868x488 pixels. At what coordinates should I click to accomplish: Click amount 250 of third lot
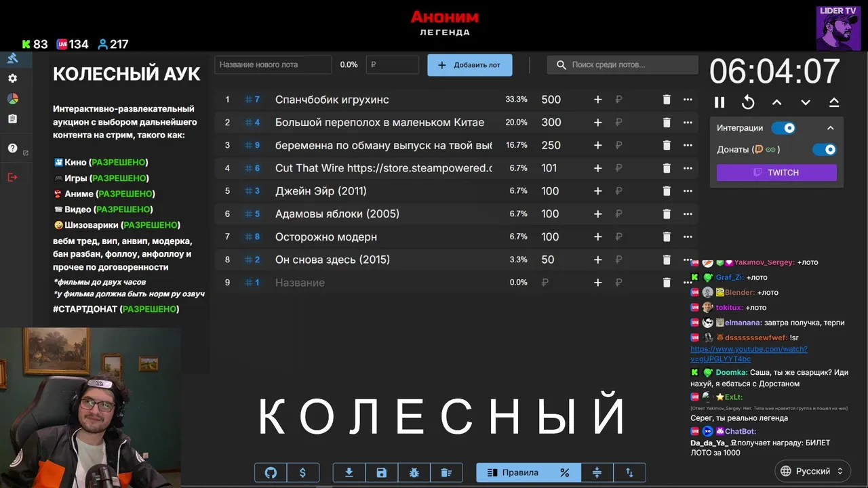[x=551, y=145]
